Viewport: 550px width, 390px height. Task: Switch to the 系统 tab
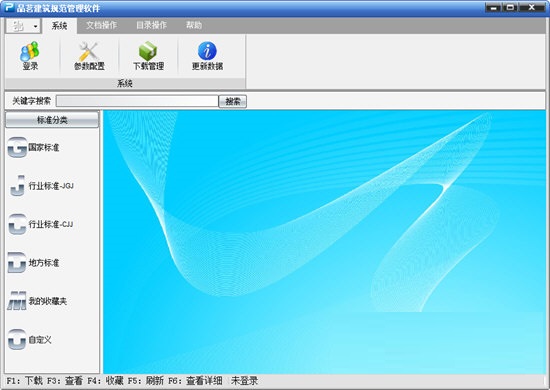59,26
